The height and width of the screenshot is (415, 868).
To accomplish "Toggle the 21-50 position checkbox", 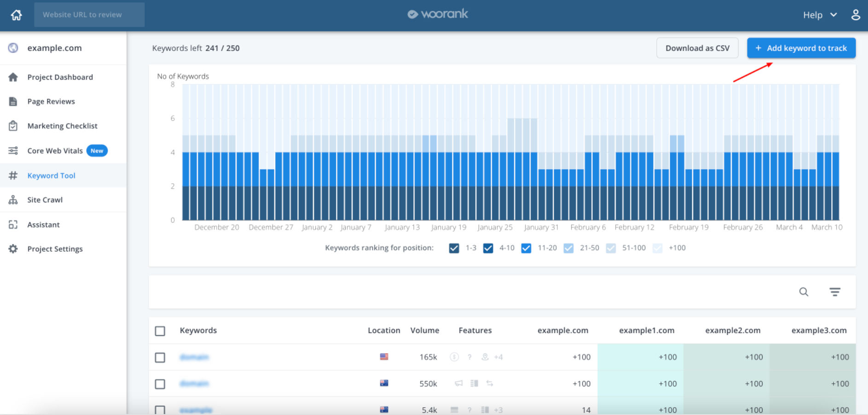I will pos(568,248).
